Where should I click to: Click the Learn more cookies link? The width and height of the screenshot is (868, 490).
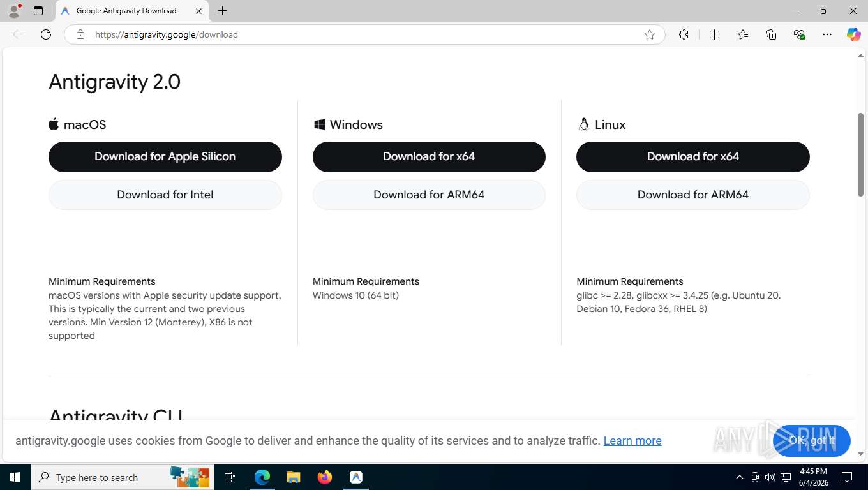632,441
